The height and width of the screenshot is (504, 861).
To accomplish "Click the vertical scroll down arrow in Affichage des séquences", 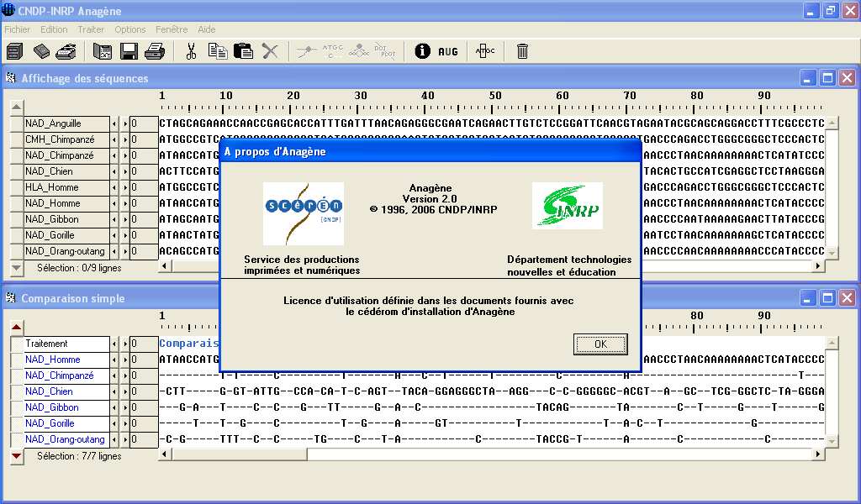I will click(x=832, y=253).
